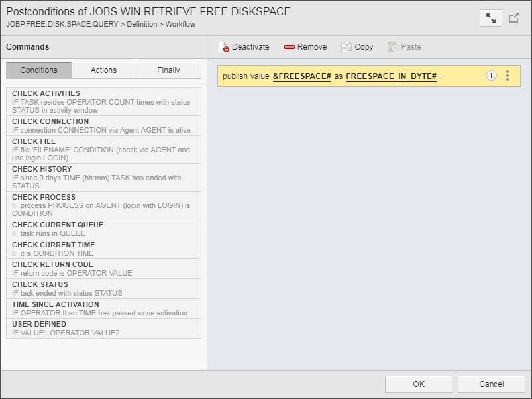Open the Finally tab
The image size is (532, 399).
168,70
